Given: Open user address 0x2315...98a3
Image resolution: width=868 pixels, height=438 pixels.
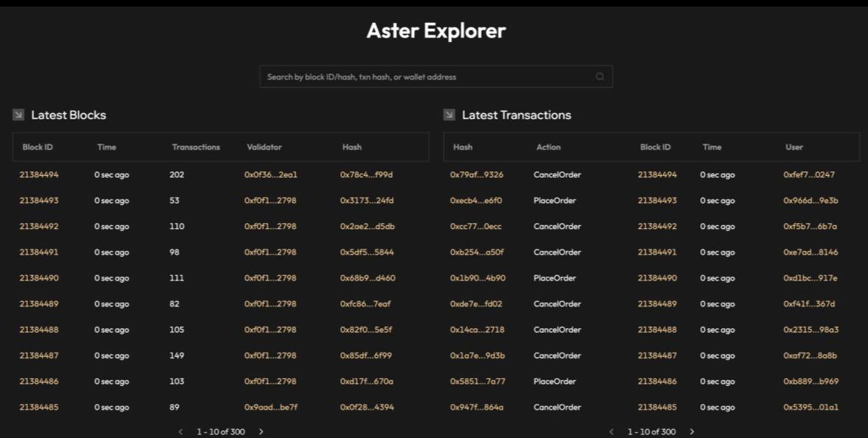Looking at the screenshot, I should click(811, 330).
